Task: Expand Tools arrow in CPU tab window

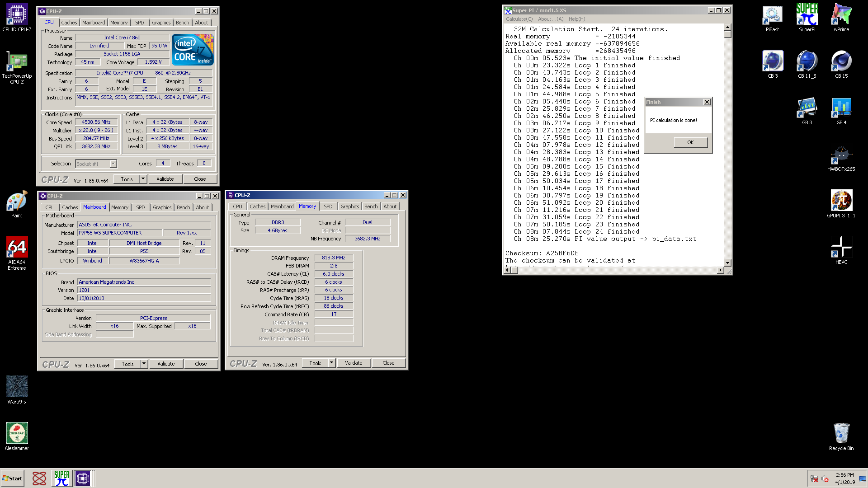Action: point(143,179)
